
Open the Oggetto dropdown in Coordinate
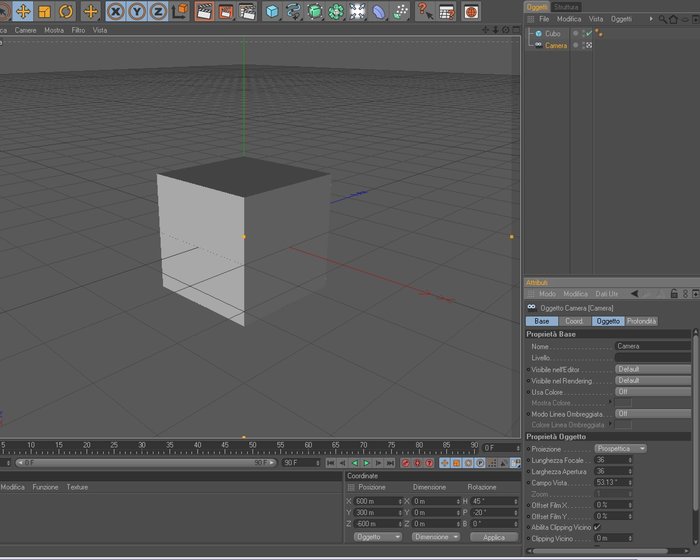pyautogui.click(x=378, y=537)
